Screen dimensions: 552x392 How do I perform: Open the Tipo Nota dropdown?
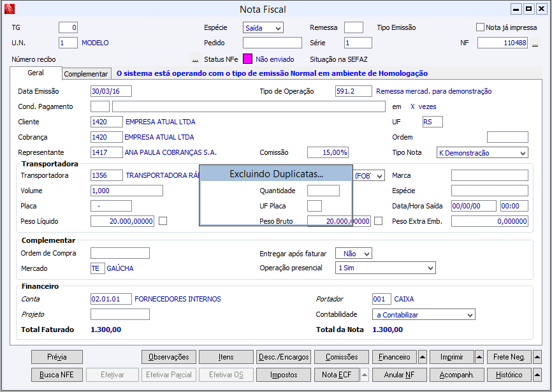(523, 153)
